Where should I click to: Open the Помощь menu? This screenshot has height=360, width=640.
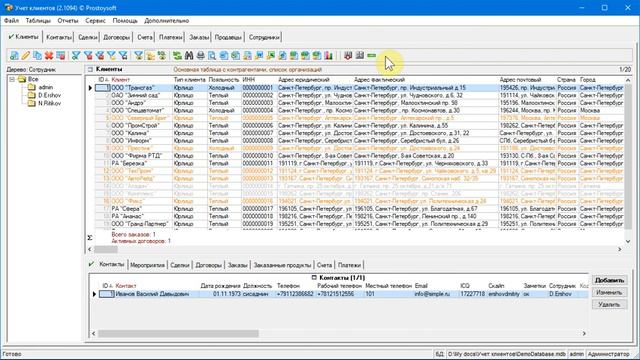[125, 20]
